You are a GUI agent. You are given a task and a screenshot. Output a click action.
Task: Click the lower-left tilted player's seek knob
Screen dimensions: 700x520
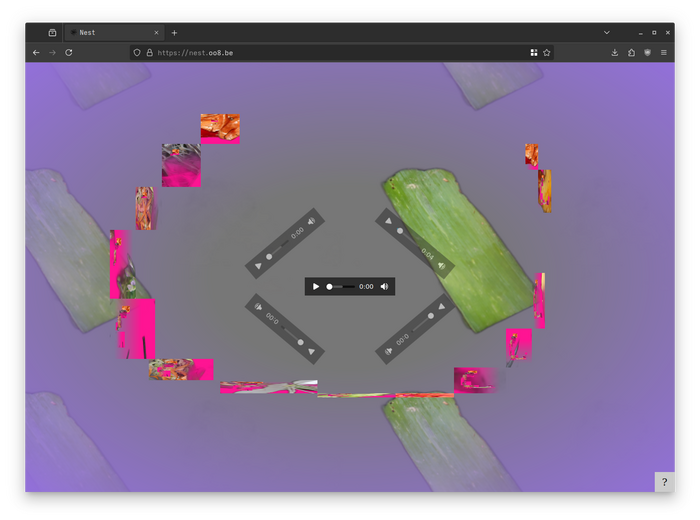(300, 342)
